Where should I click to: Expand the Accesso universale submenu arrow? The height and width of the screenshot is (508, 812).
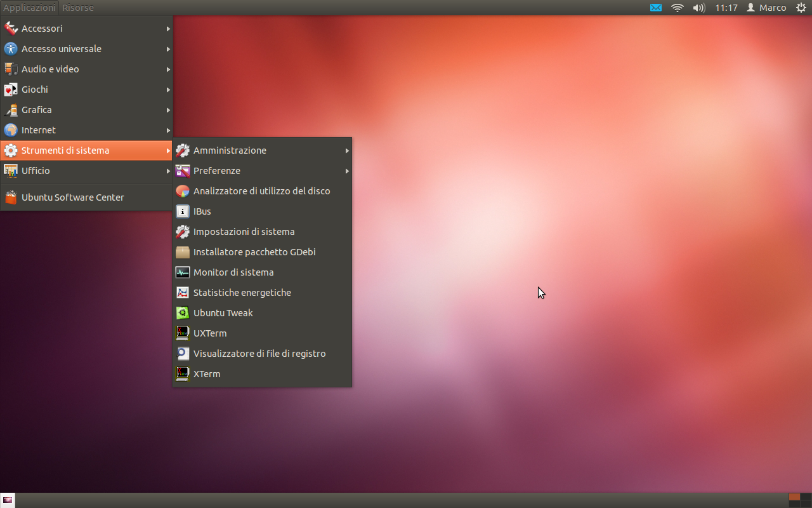pyautogui.click(x=168, y=49)
